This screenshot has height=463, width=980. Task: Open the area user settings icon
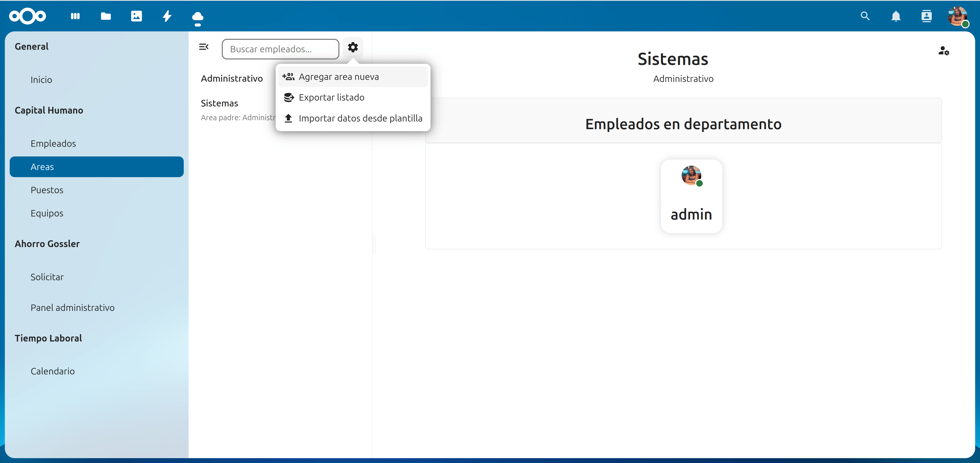pyautogui.click(x=944, y=51)
